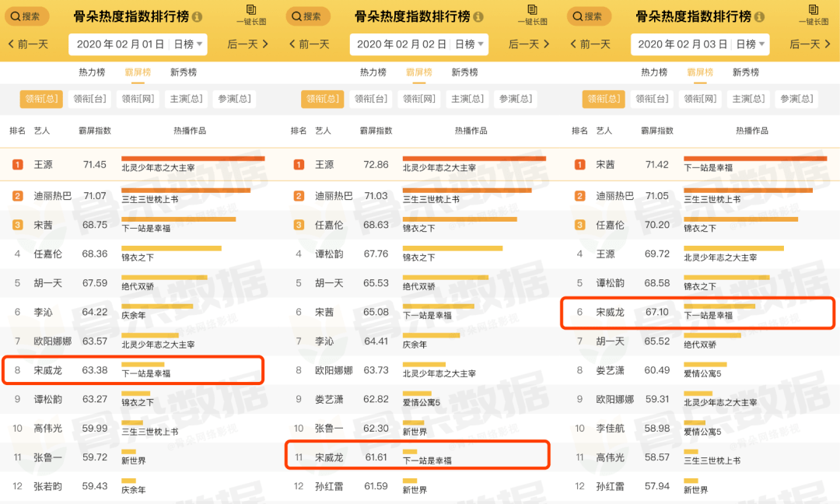Viewport: 840px width, 504px height.
Task: Click 谭松韵 scored 67.76 in Feb 02 panel
Action: pyautogui.click(x=329, y=254)
